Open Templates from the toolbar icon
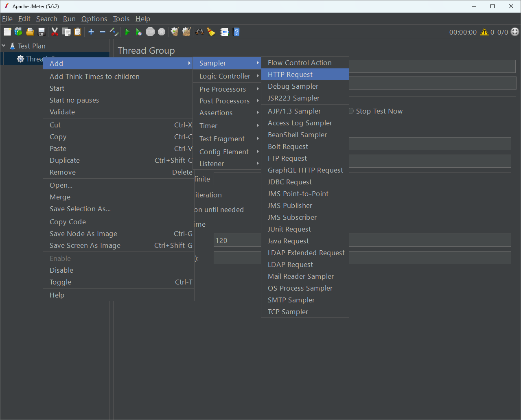This screenshot has height=420, width=521. [x=18, y=32]
